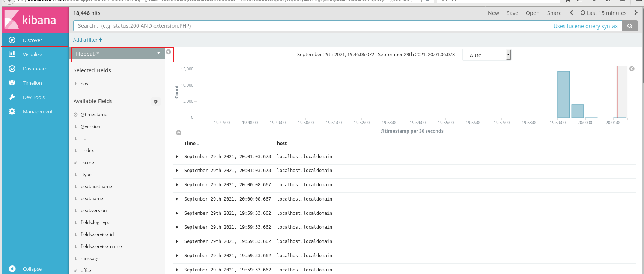Select the _type field
Viewport: 644px width, 274px height.
point(86,175)
